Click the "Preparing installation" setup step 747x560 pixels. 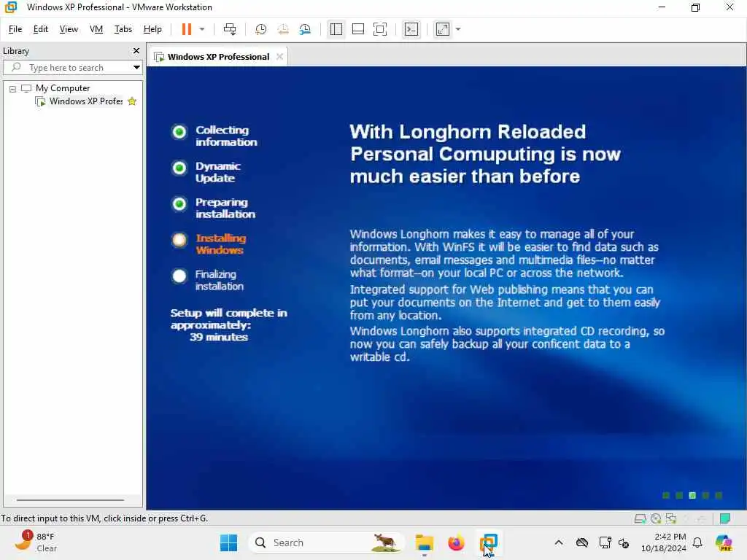point(225,208)
